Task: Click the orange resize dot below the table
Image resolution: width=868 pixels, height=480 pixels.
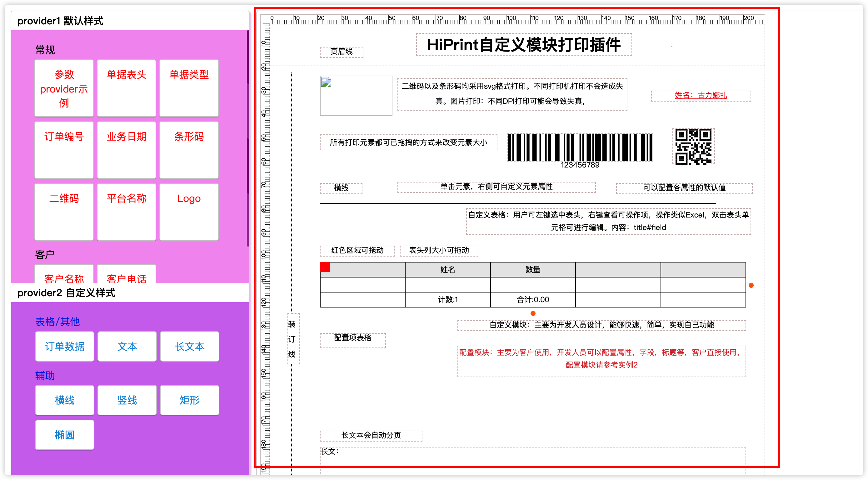Action: point(533,313)
